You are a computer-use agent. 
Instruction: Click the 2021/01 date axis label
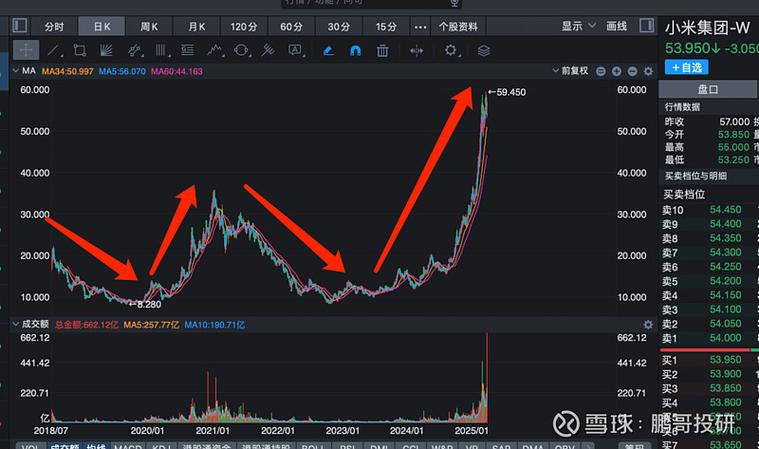(x=213, y=430)
